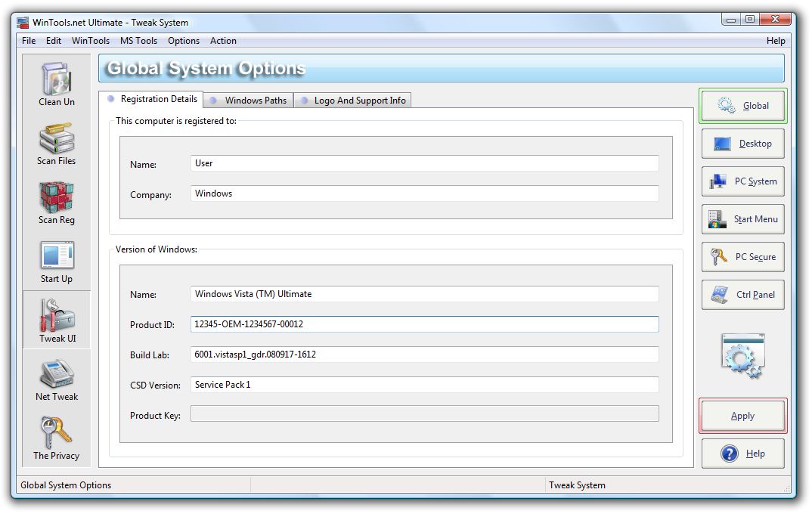
Task: Open the MS Tools menu
Action: click(139, 40)
